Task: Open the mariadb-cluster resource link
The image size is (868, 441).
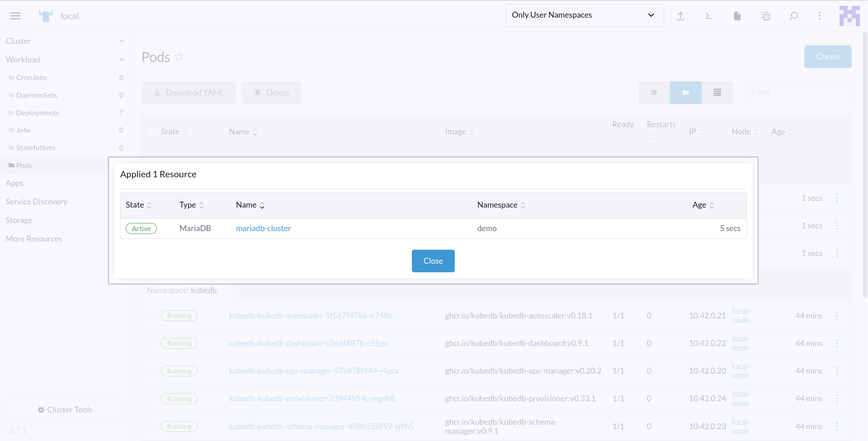Action: point(263,228)
